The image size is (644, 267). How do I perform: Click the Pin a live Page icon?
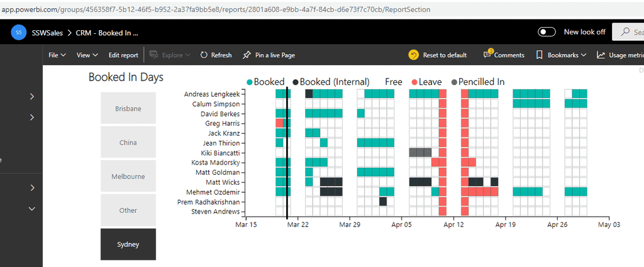click(247, 55)
